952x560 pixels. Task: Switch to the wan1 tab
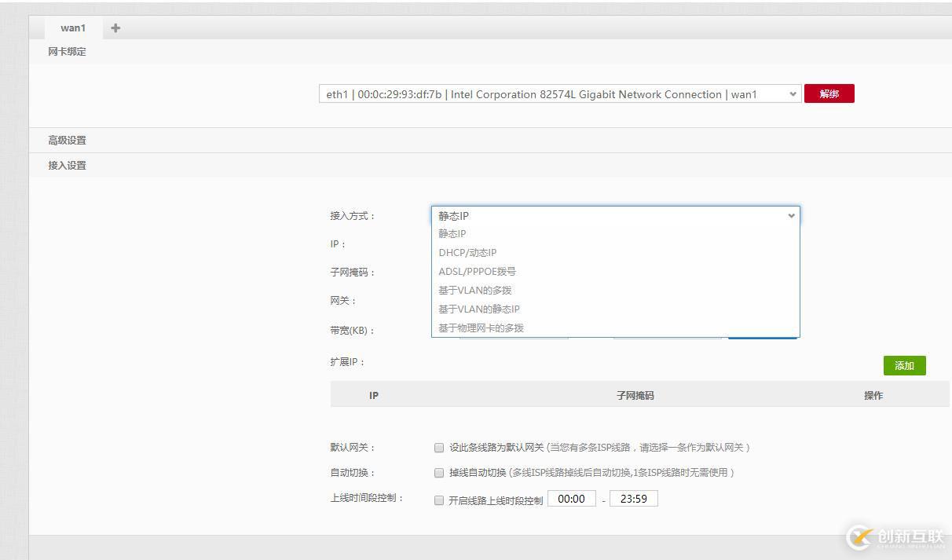[72, 27]
